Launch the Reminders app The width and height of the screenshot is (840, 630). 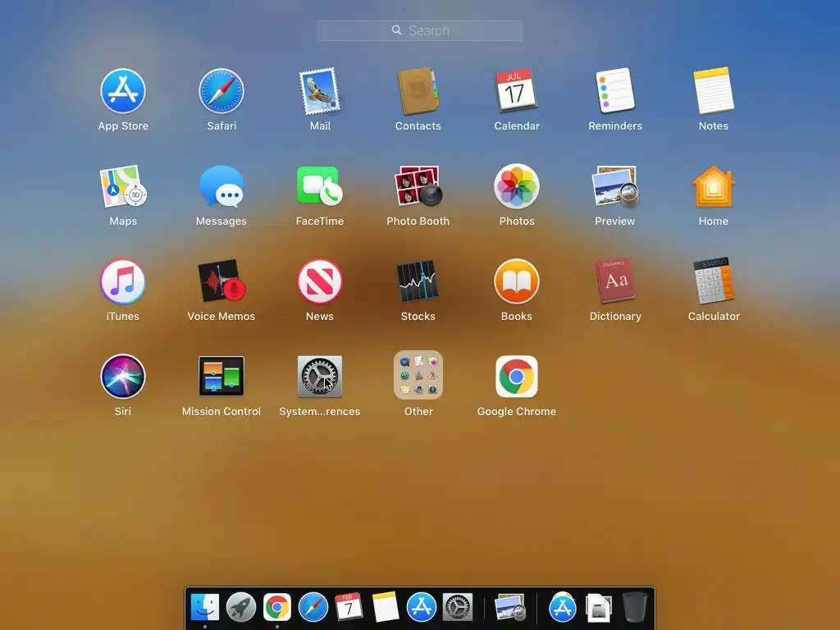615,90
